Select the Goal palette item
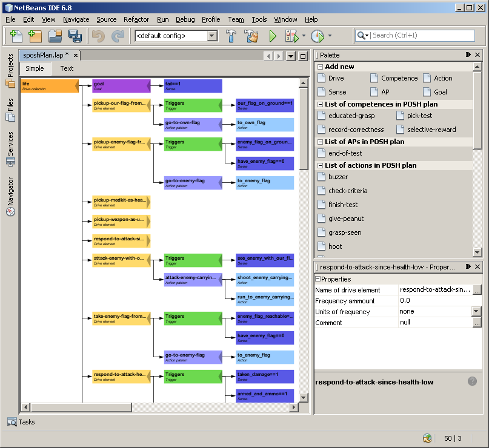 click(x=435, y=92)
